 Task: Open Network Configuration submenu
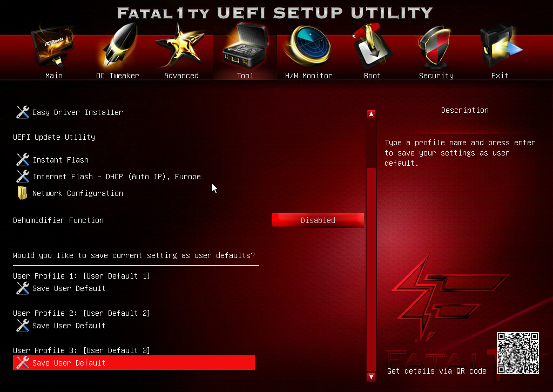[x=78, y=193]
